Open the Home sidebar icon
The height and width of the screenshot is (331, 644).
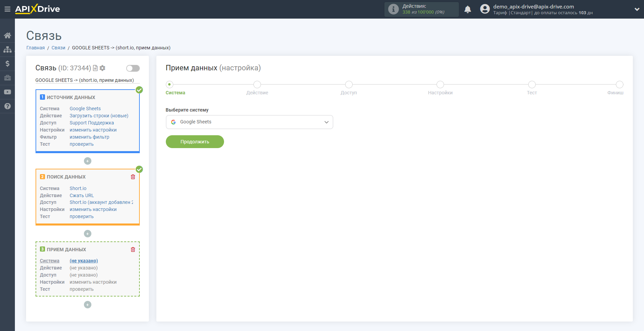[7, 36]
